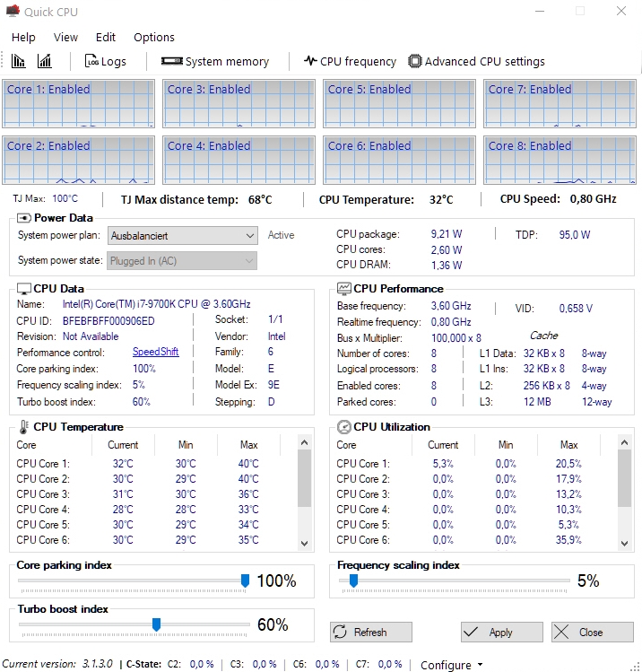Click the Refresh button

[360, 632]
